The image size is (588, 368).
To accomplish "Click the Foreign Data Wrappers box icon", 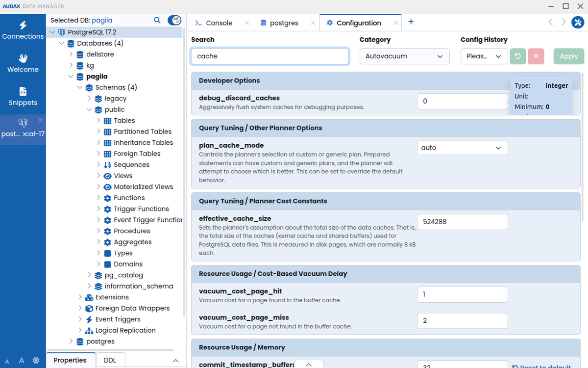I will 89,308.
